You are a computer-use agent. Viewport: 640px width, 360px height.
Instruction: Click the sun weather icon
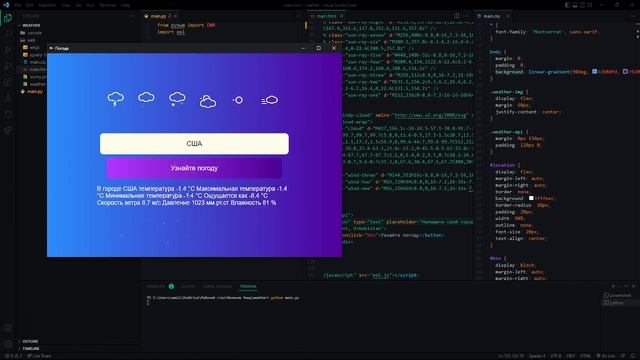click(x=238, y=100)
